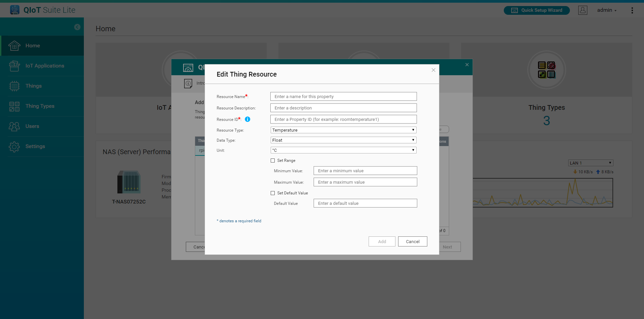The width and height of the screenshot is (644, 319).
Task: Click the Minimum Value input field
Action: (x=365, y=171)
